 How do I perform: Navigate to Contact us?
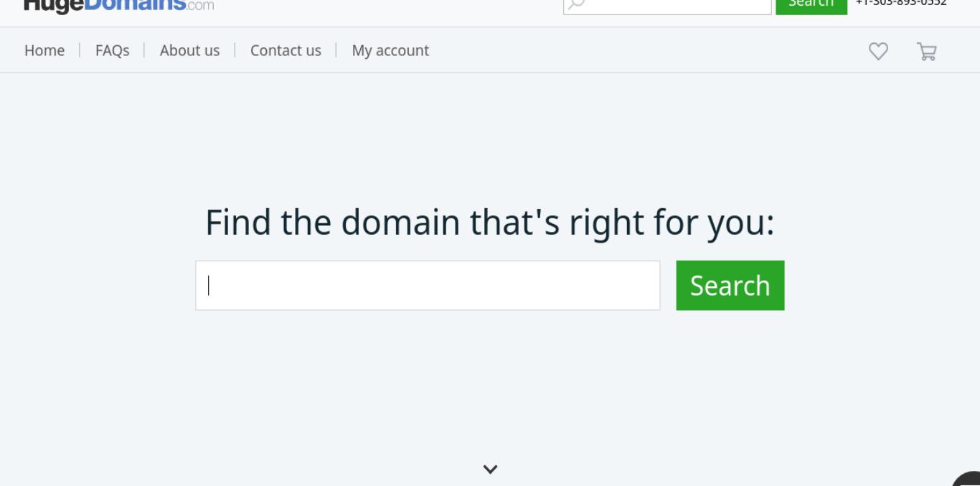pyautogui.click(x=286, y=50)
